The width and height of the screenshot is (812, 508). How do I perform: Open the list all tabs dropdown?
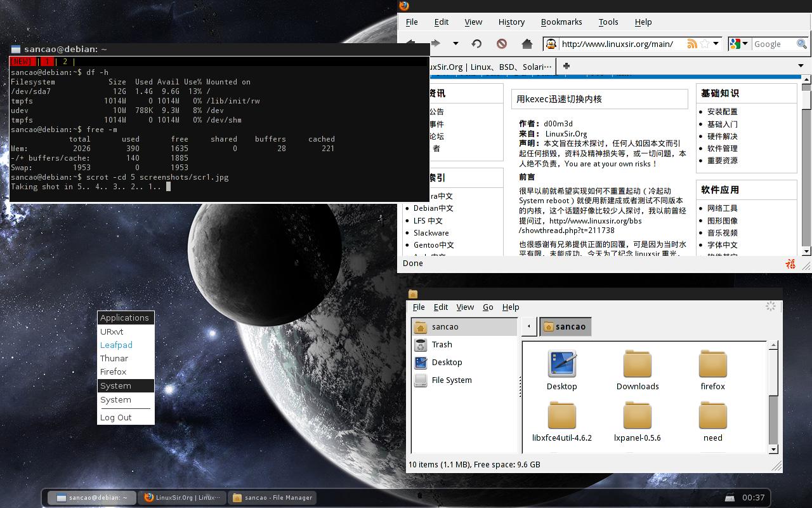point(801,65)
